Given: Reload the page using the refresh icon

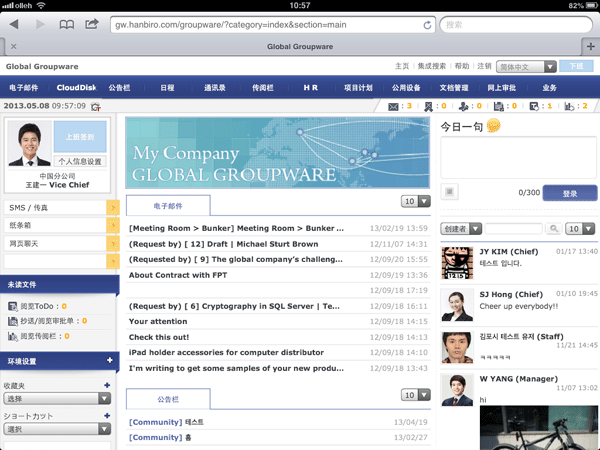Looking at the screenshot, I should tap(428, 23).
